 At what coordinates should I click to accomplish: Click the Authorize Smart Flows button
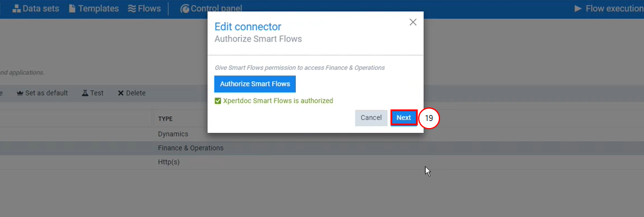(x=254, y=84)
